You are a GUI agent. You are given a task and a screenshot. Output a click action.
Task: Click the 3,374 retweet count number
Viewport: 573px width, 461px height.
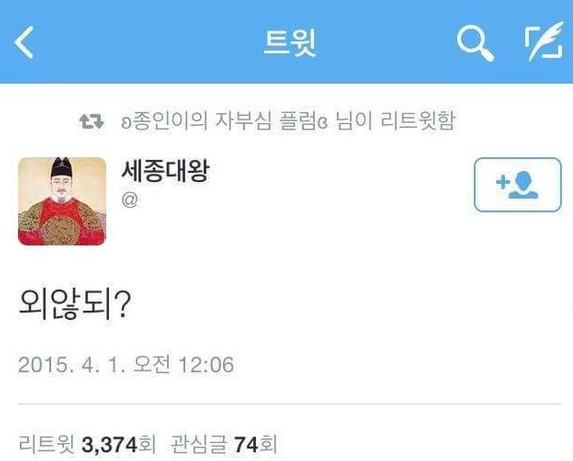(x=109, y=445)
